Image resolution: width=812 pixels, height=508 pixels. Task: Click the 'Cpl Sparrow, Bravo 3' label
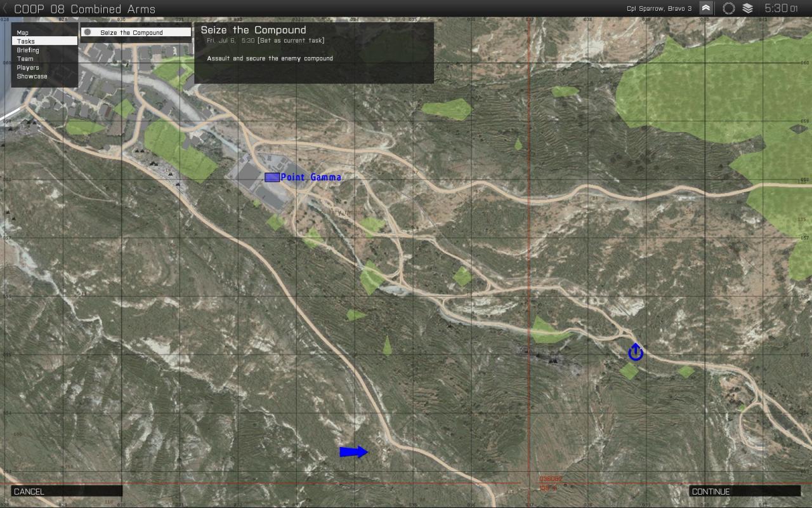[x=659, y=8]
